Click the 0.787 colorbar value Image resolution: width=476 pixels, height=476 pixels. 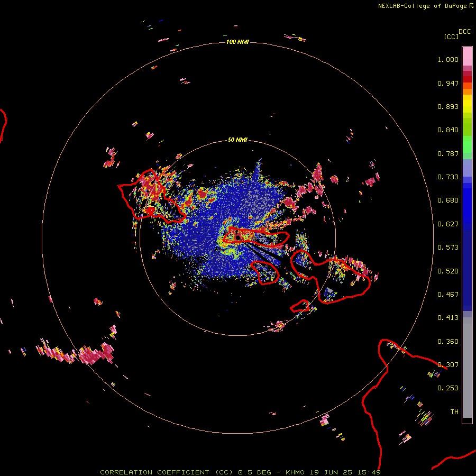pyautogui.click(x=448, y=153)
